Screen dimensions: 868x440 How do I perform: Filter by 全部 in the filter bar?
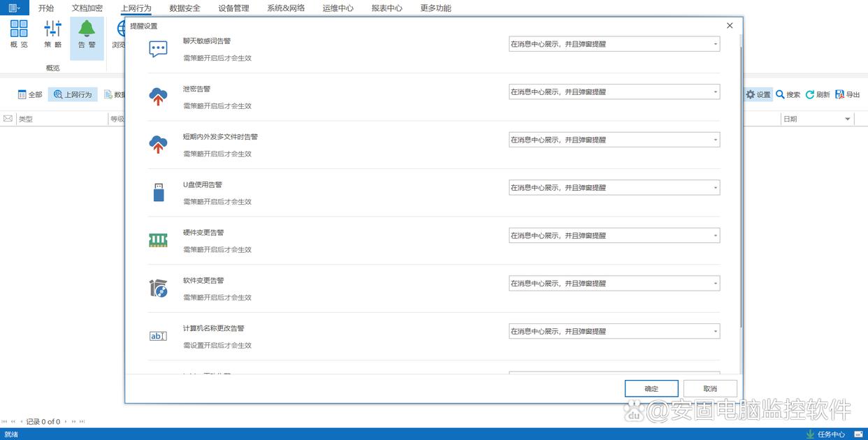click(30, 94)
